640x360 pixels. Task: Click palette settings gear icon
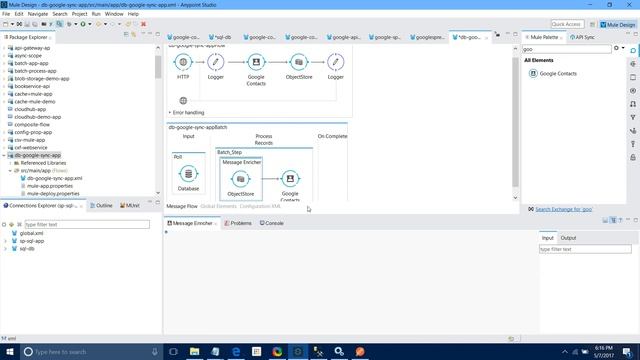[616, 48]
